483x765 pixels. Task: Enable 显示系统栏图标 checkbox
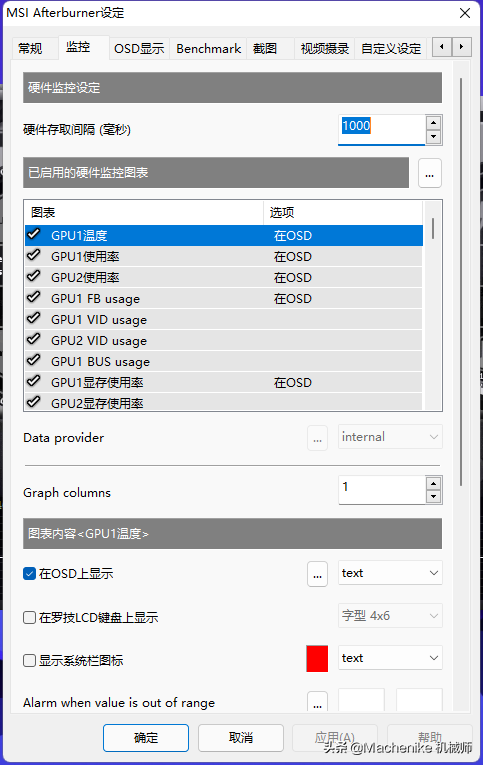click(29, 661)
